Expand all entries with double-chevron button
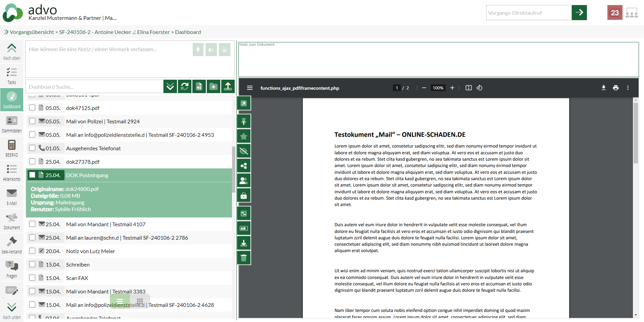Screen dimensions: 644x322 (170, 87)
